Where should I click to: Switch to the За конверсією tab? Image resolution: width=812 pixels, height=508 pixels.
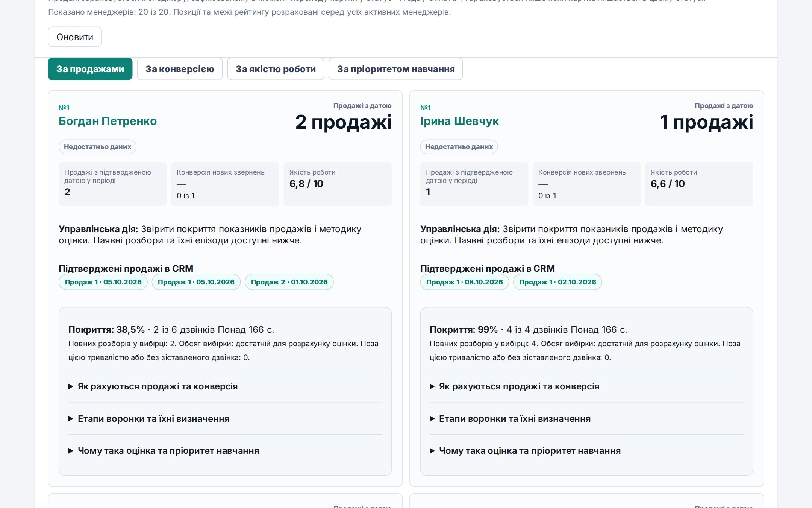pyautogui.click(x=180, y=69)
